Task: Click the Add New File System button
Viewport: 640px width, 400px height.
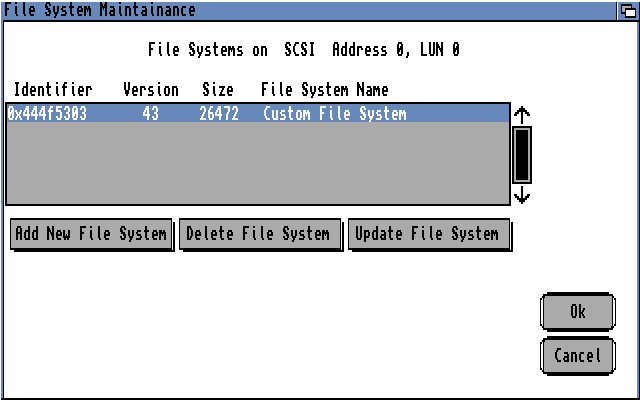Action: [92, 234]
